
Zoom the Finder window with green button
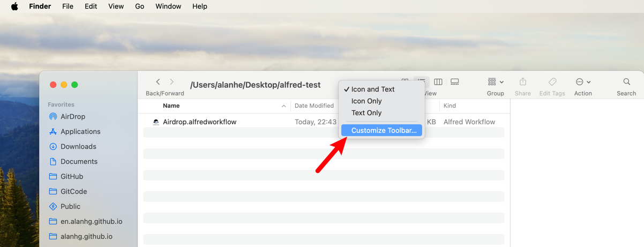pyautogui.click(x=74, y=85)
